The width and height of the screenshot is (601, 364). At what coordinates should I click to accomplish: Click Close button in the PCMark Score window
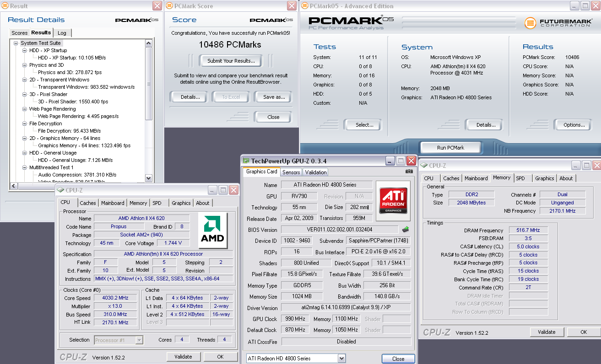pos(273,117)
